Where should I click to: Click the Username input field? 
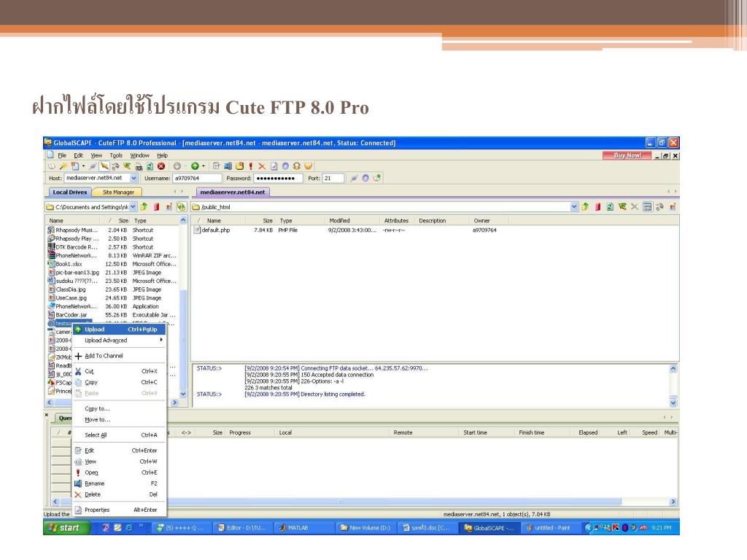tap(197, 178)
